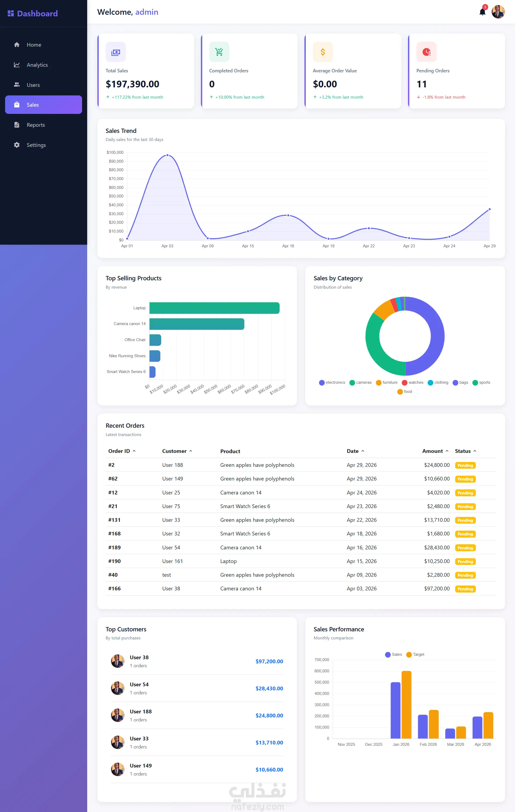Click User 38 avatar in Top Customers
This screenshot has height=812, width=515.
coord(117,661)
